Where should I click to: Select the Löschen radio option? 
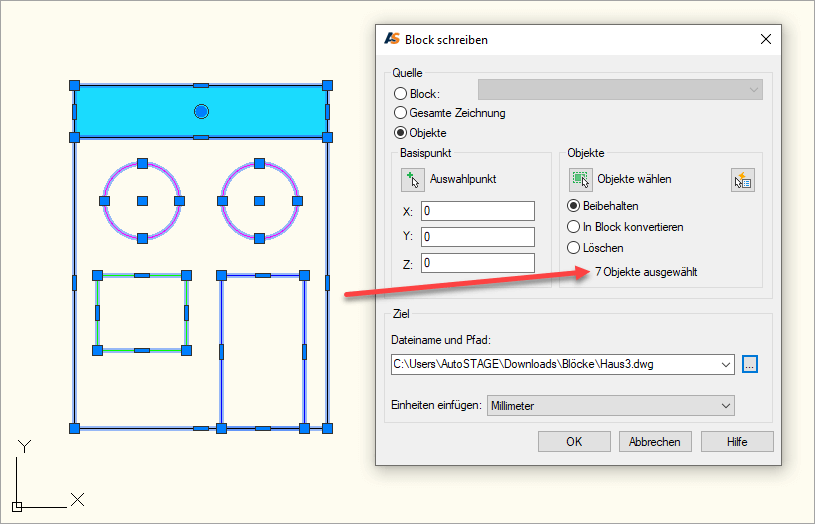574,247
